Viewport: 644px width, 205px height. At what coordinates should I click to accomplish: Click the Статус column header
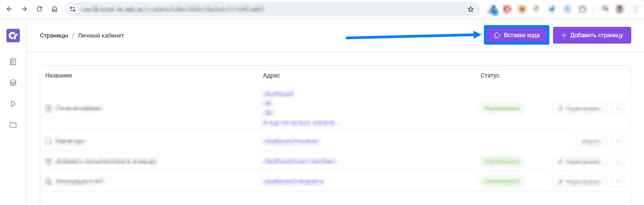pyautogui.click(x=490, y=75)
